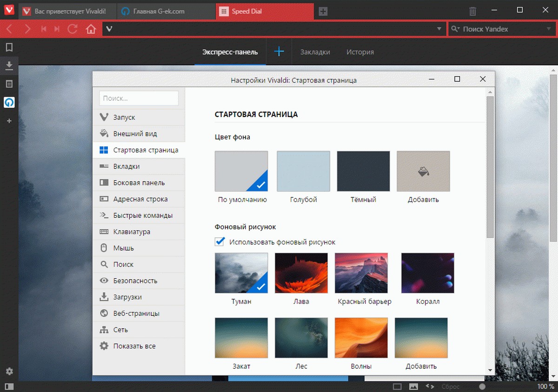
Task: Expand the Yandex search field dropdown
Action: click(548, 29)
